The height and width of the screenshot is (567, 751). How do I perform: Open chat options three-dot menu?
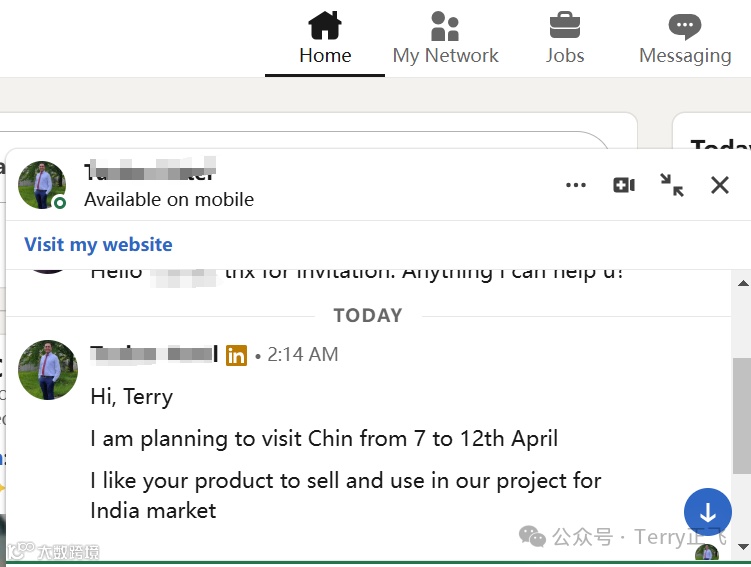tap(576, 185)
